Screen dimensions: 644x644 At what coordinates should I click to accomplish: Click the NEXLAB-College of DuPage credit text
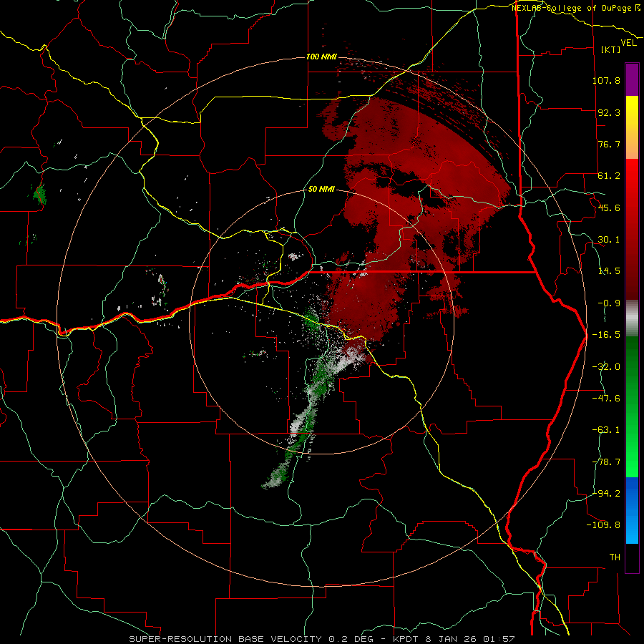(576, 8)
